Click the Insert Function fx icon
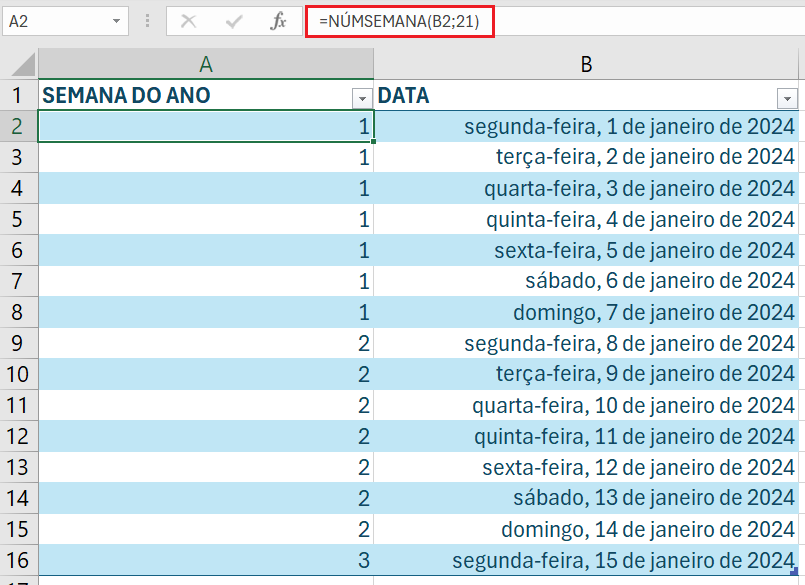This screenshot has height=585, width=805. click(x=278, y=21)
